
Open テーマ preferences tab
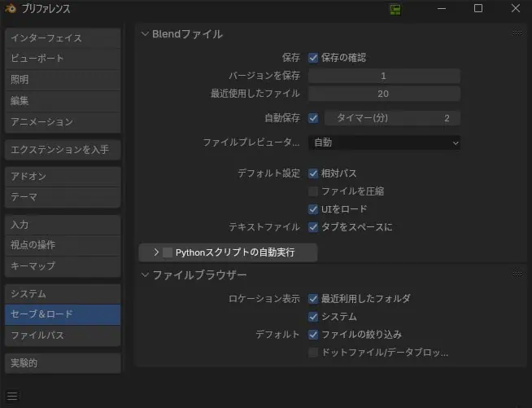(63, 197)
